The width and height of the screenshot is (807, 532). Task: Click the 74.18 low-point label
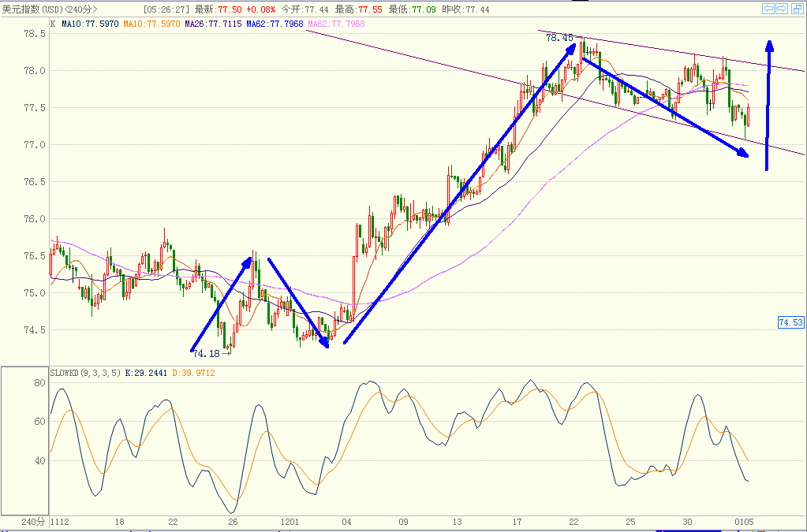(x=207, y=353)
